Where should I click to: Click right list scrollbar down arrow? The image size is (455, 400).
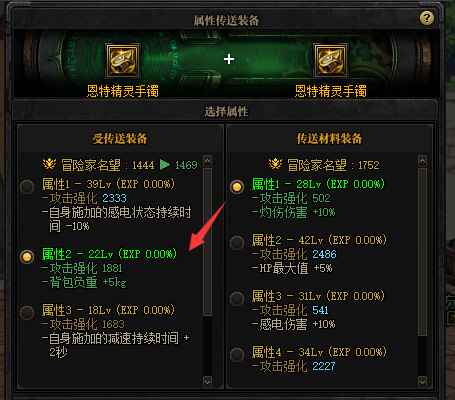(422, 380)
